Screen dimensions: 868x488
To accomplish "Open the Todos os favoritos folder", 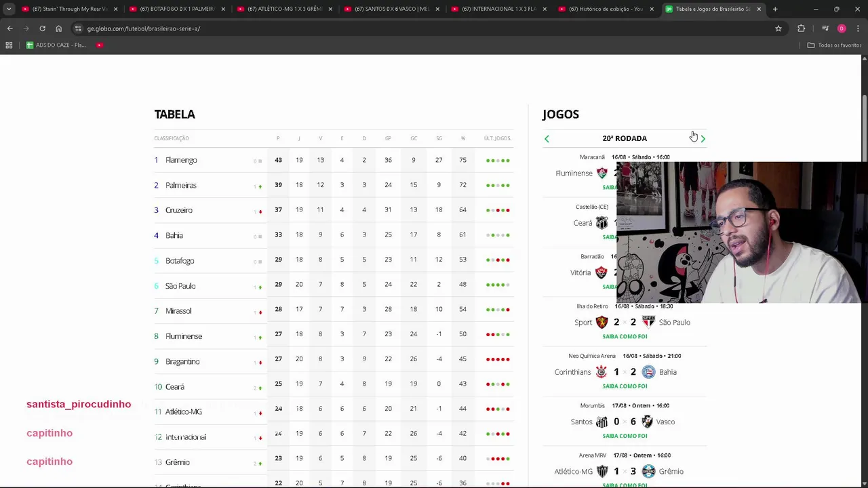I will [x=834, y=45].
